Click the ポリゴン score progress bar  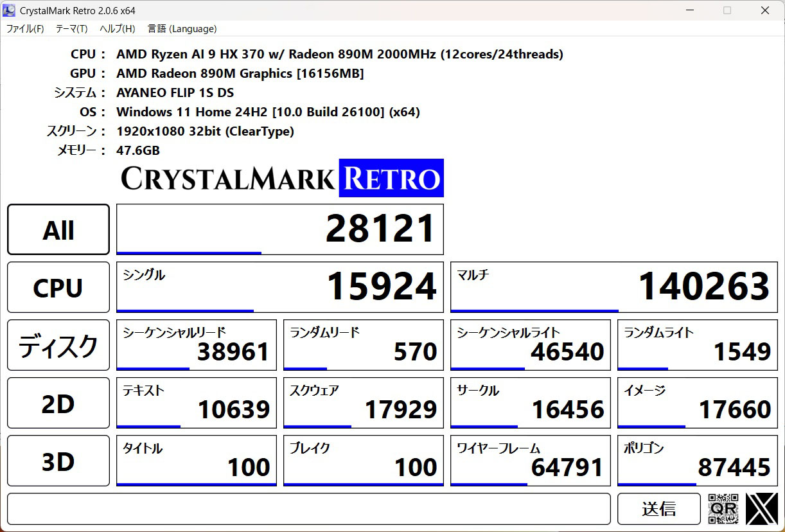657,484
